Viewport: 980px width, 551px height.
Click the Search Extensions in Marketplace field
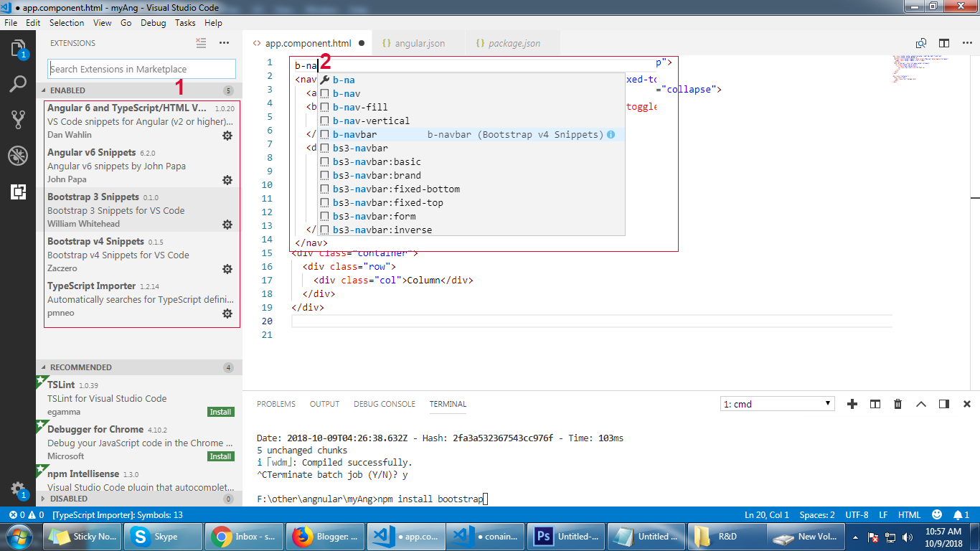coord(141,68)
